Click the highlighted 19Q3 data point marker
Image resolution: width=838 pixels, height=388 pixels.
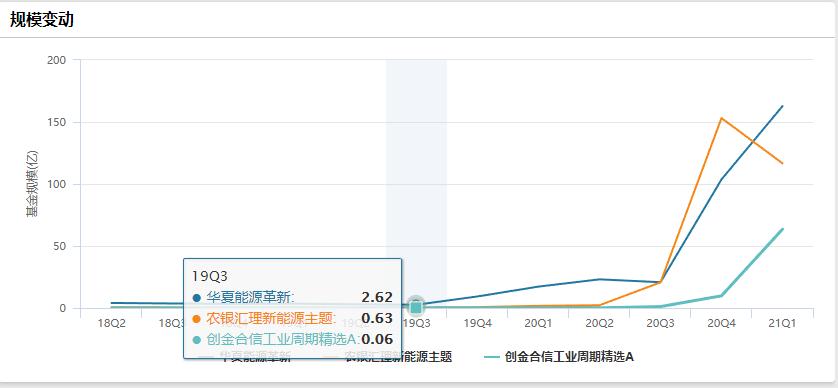416,307
